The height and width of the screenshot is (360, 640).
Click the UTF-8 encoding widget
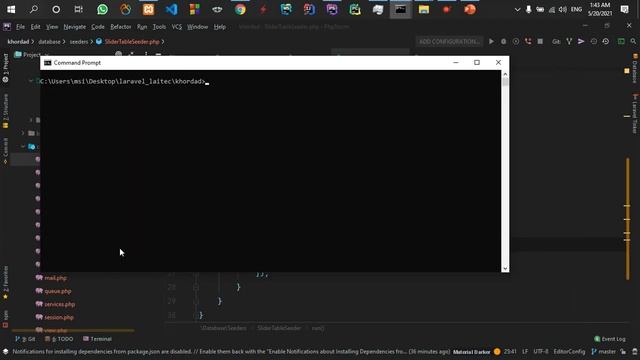pyautogui.click(x=541, y=351)
